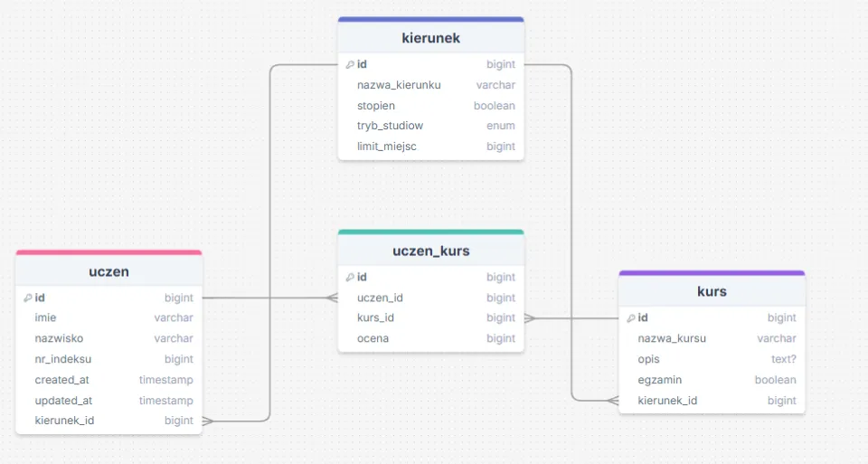
Task: Click the pink color bar atop uczen
Action: [x=108, y=252]
